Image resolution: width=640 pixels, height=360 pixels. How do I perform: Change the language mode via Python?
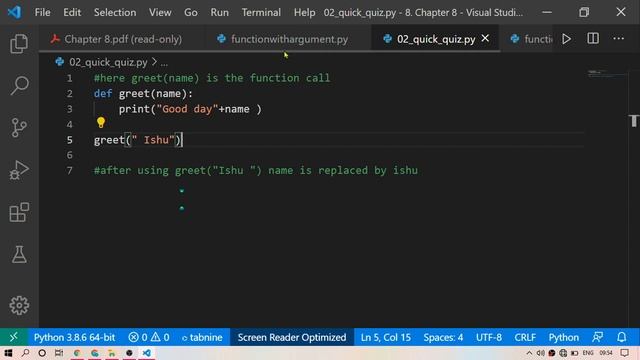(x=563, y=337)
